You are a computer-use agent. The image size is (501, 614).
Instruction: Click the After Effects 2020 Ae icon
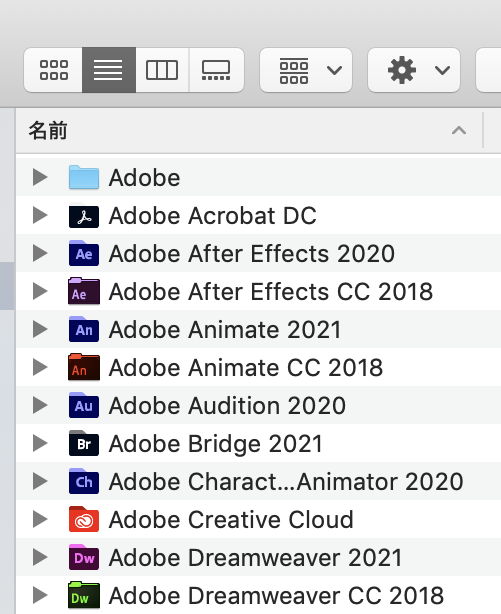click(84, 253)
